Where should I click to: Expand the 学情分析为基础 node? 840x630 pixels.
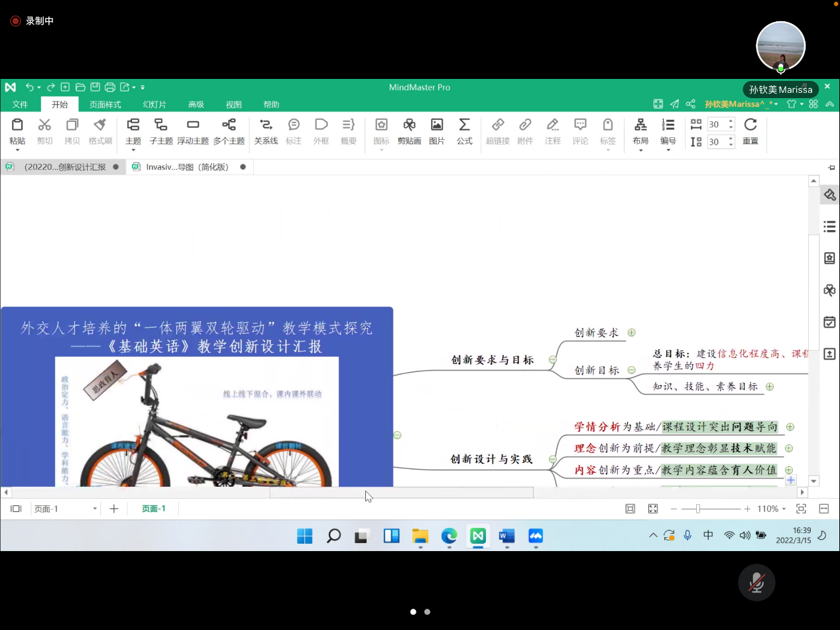pos(790,427)
